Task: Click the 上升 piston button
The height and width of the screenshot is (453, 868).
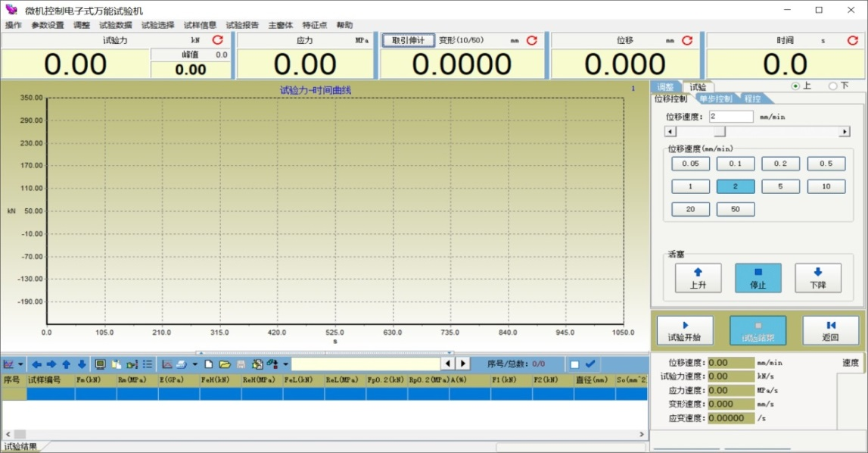Action: (x=698, y=278)
